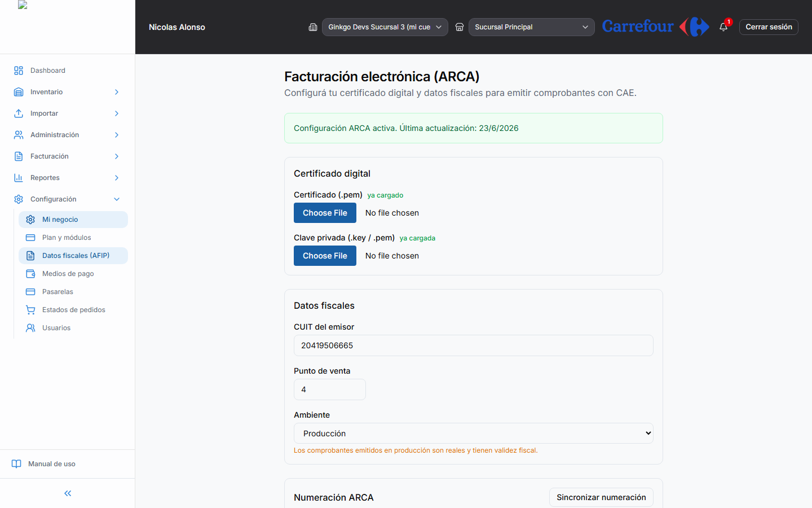Click the Carrefour logo in header
Viewport: 812px width, 508px height.
coord(655,27)
